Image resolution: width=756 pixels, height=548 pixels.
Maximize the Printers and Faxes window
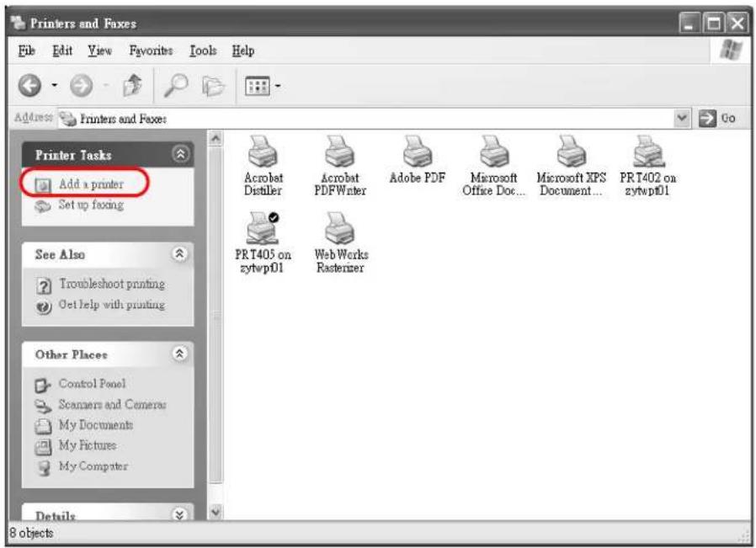(x=714, y=23)
